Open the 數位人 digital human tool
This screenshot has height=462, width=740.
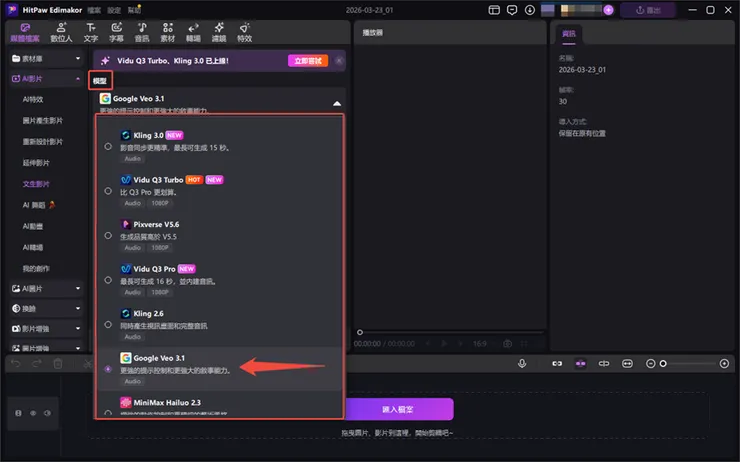[x=61, y=32]
